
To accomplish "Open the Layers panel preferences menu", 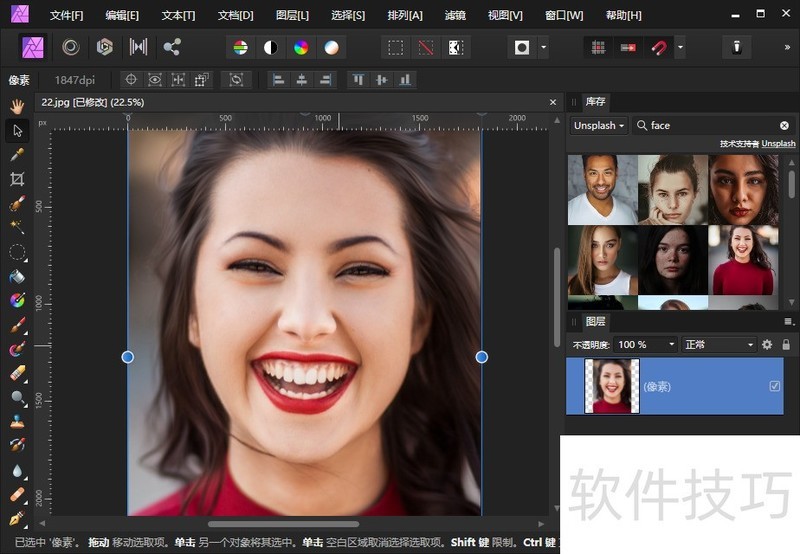I will click(789, 321).
